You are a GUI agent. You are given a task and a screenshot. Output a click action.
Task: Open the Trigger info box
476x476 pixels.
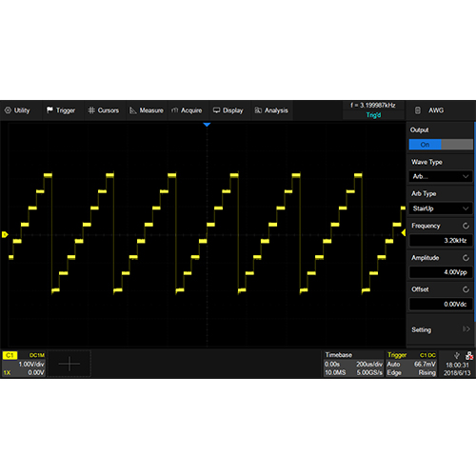411,364
